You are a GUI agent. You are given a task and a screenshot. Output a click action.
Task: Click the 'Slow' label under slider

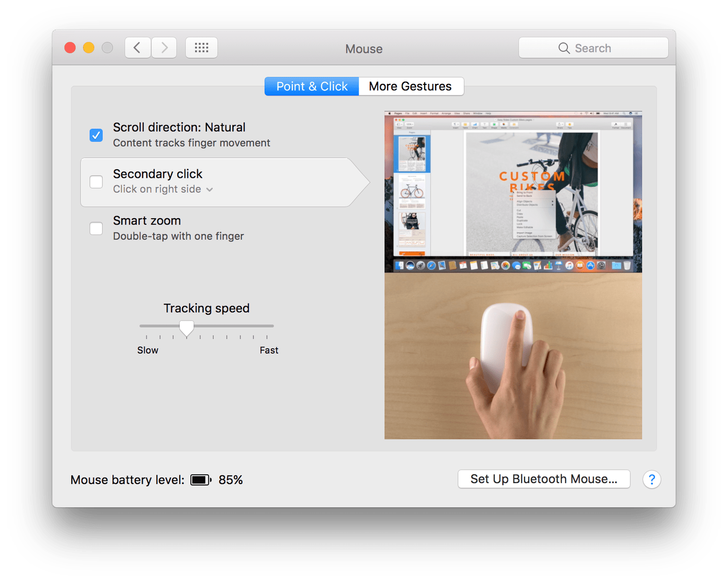tap(148, 350)
